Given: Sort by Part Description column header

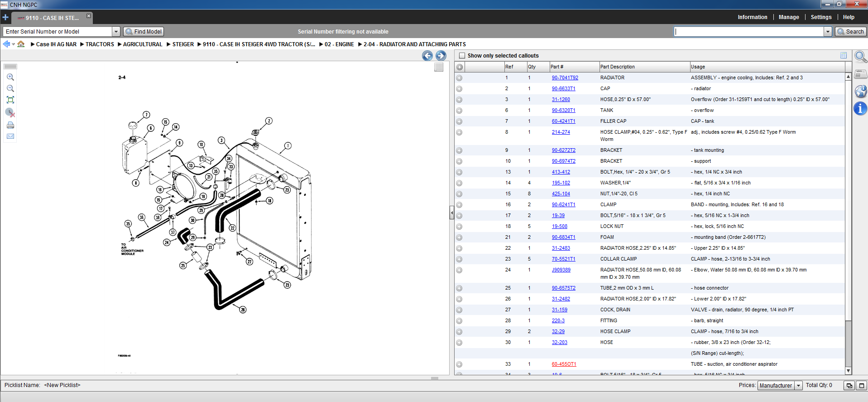Looking at the screenshot, I should [644, 67].
